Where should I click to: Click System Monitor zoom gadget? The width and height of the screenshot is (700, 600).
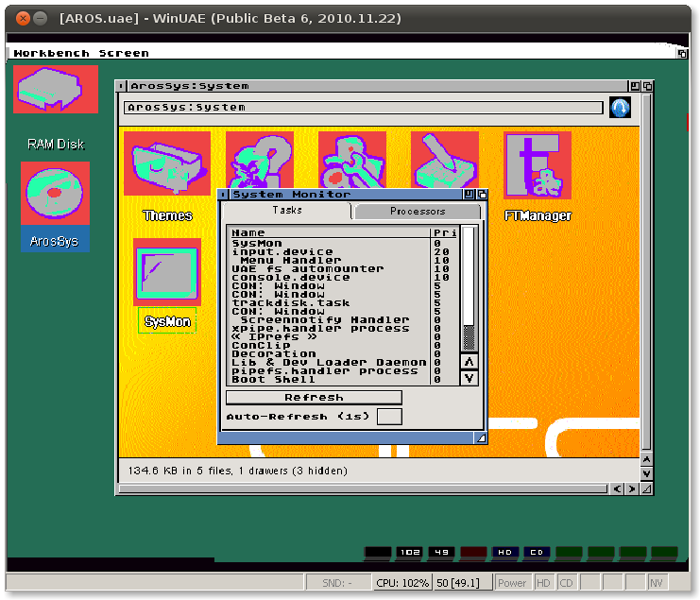[x=469, y=195]
